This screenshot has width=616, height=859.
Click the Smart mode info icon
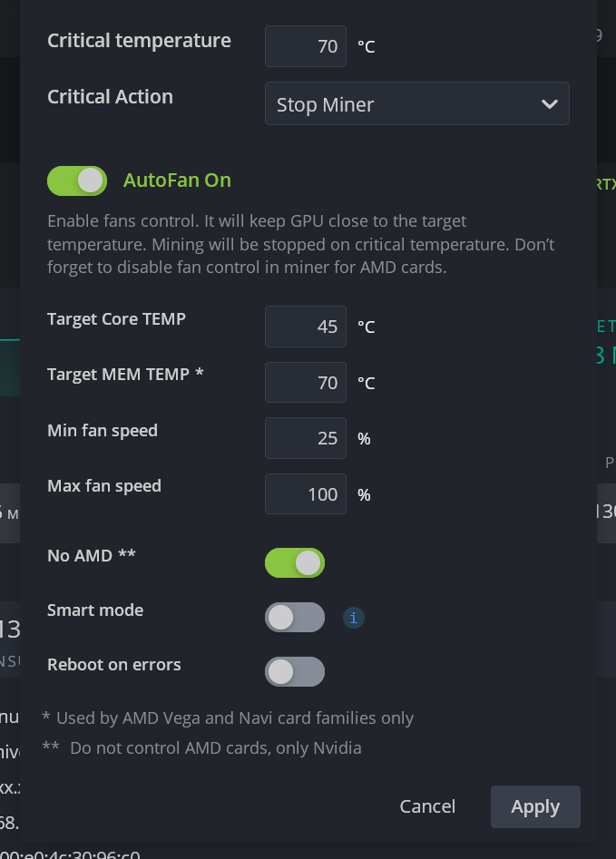point(354,618)
